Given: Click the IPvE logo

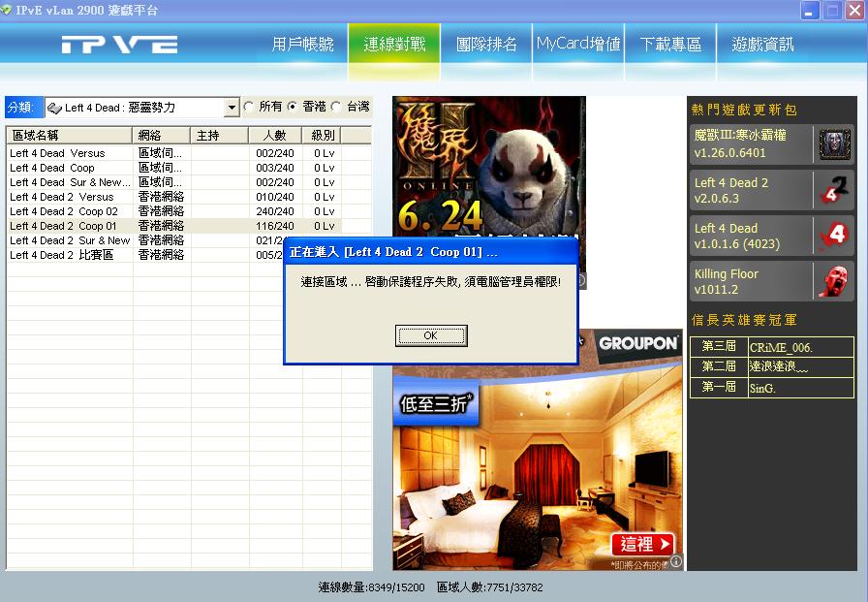Looking at the screenshot, I should pyautogui.click(x=119, y=45).
